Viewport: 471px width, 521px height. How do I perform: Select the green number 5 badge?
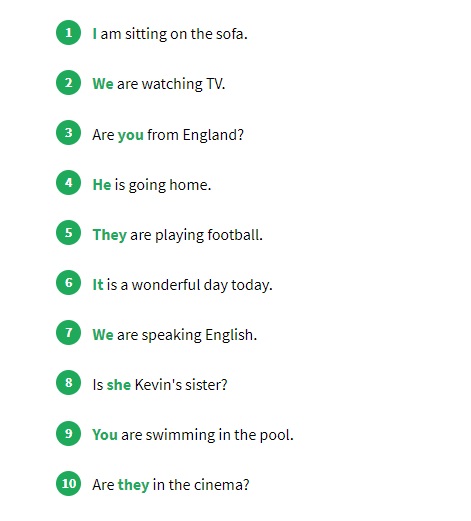click(68, 232)
